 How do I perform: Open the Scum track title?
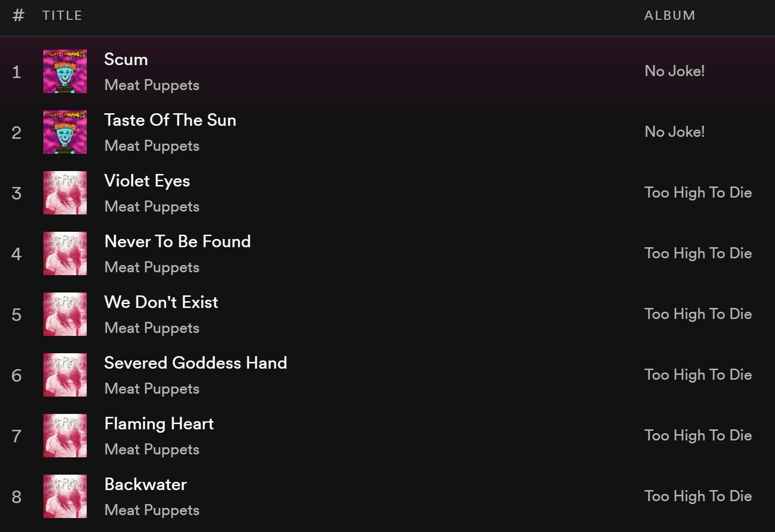[126, 59]
